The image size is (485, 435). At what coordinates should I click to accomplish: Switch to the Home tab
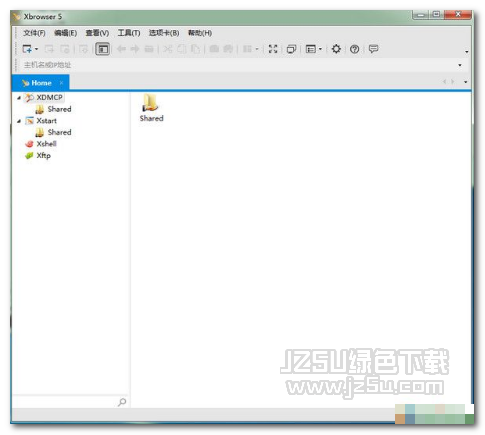pyautogui.click(x=40, y=83)
